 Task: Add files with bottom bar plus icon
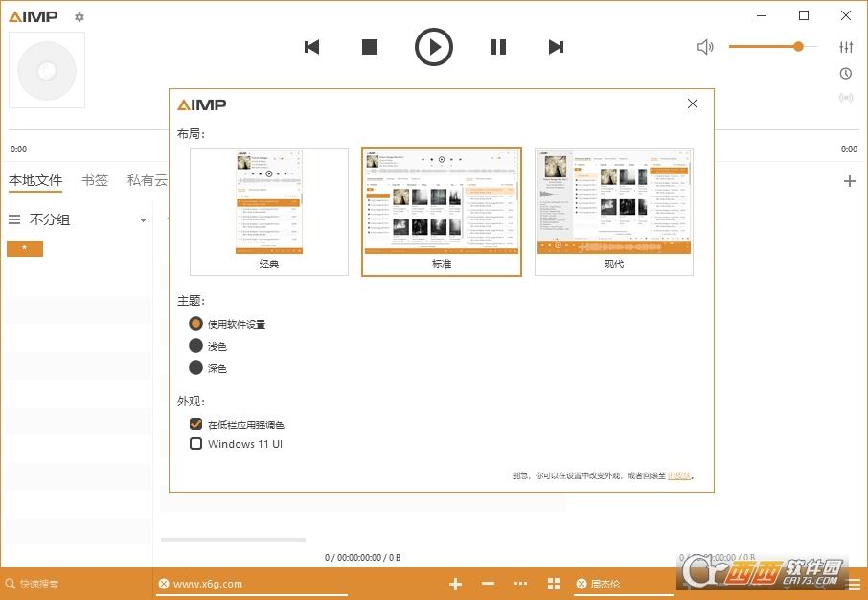(x=455, y=584)
